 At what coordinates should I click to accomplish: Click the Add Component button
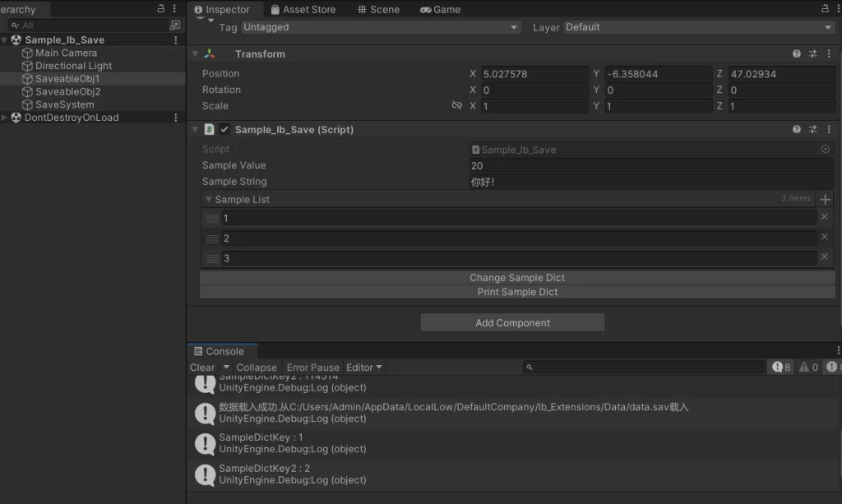pos(512,322)
